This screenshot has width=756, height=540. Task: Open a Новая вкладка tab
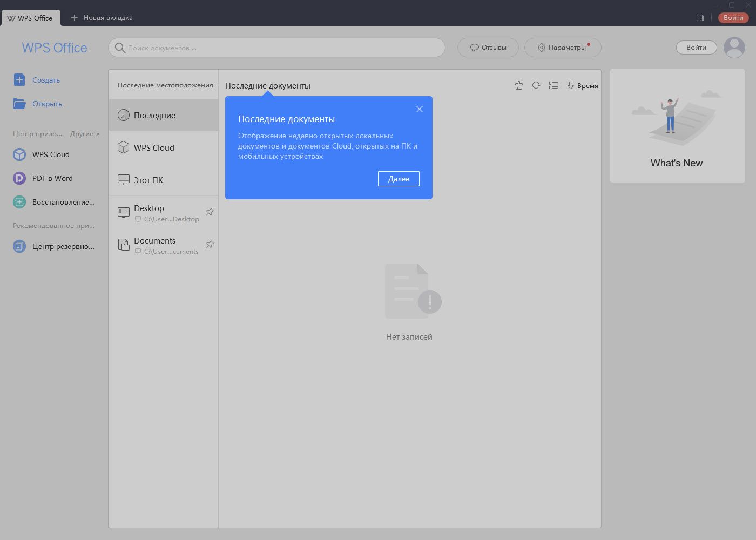(x=102, y=18)
